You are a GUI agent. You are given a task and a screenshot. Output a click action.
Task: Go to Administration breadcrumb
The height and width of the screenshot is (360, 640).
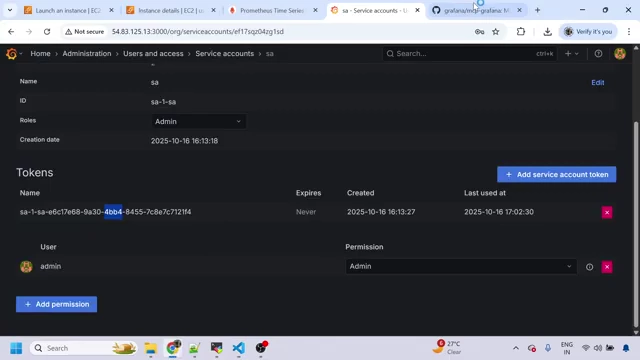(87, 53)
